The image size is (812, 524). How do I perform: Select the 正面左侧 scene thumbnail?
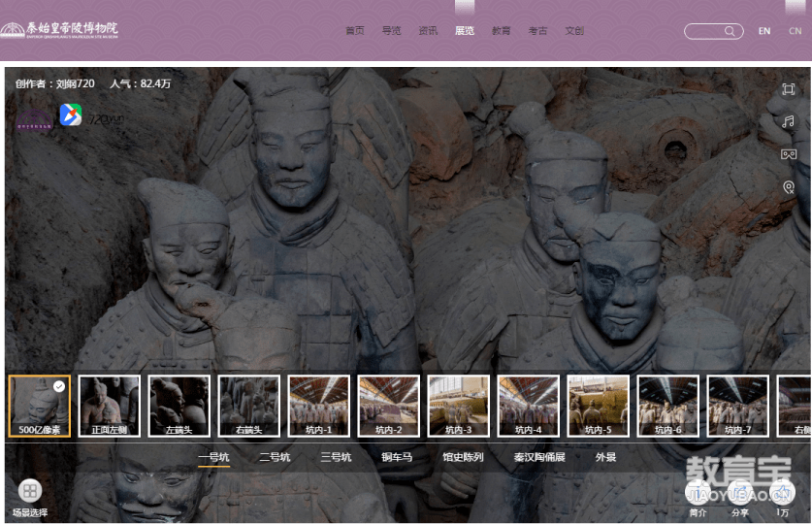click(110, 407)
